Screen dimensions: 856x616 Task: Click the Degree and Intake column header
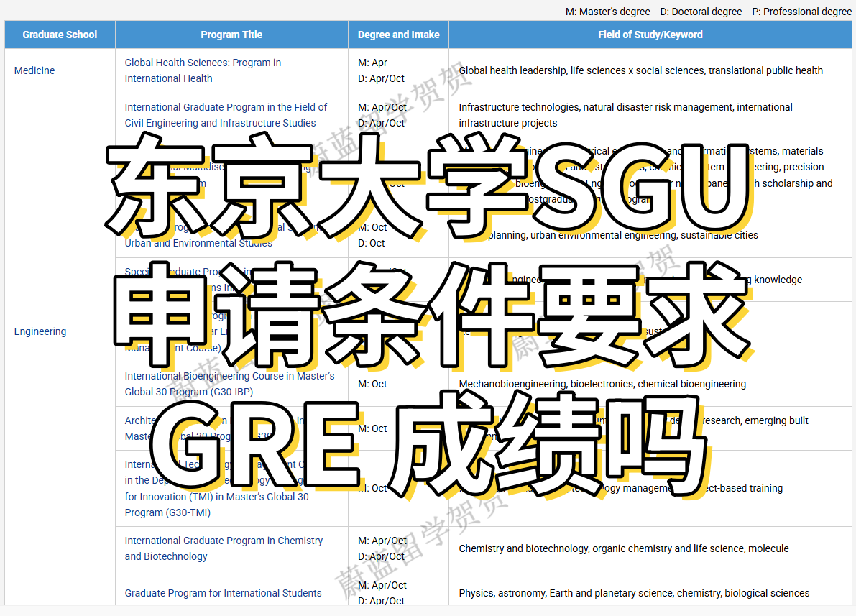point(398,35)
